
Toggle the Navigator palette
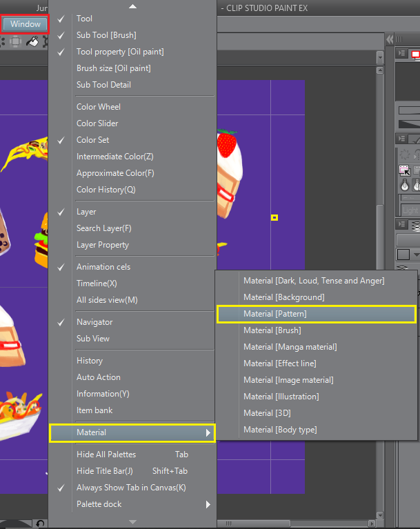(x=132, y=322)
